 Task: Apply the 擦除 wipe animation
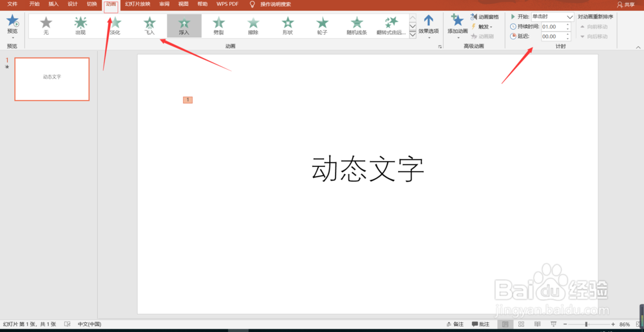pos(253,26)
